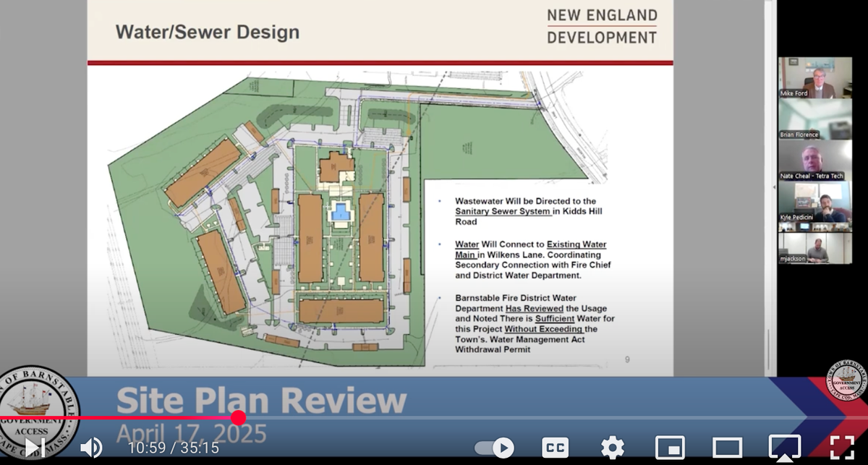868x465 pixels.
Task: Mute the video volume
Action: (x=90, y=448)
